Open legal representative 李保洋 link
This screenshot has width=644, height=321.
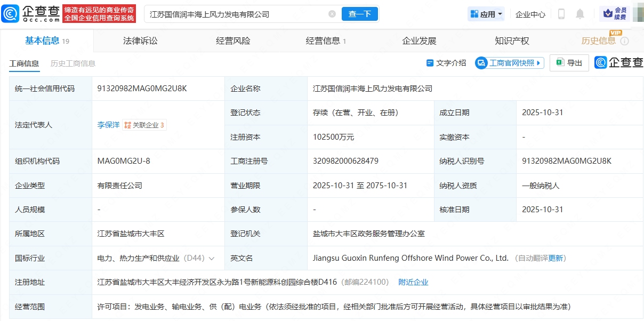point(108,125)
